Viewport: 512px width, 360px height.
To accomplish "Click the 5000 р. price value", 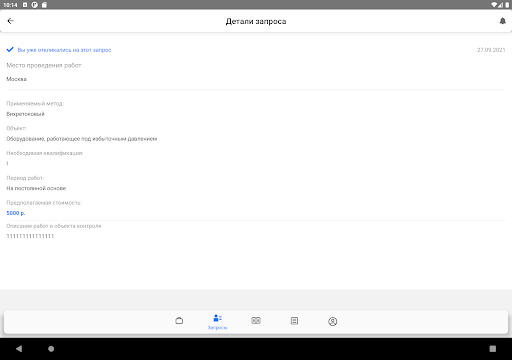I will tap(16, 213).
